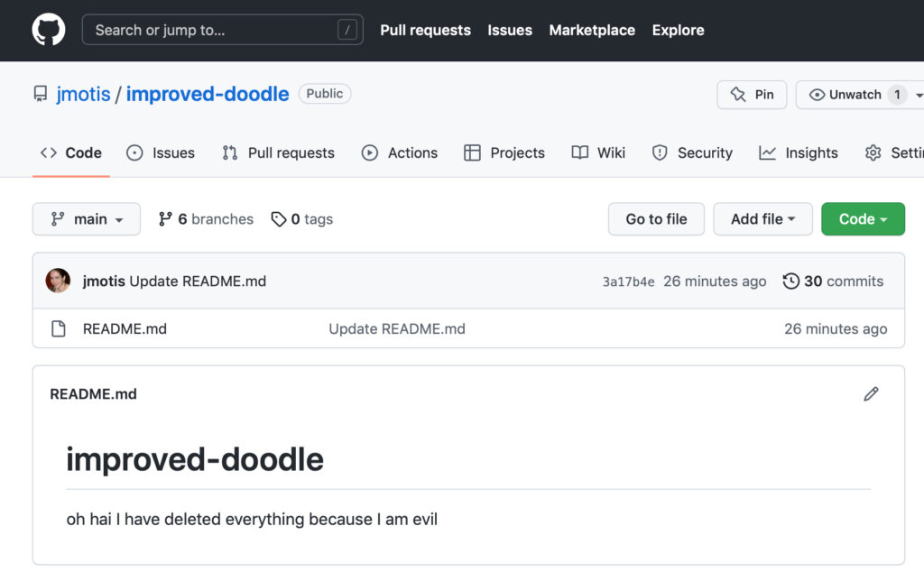Open the Security tab

(x=692, y=153)
